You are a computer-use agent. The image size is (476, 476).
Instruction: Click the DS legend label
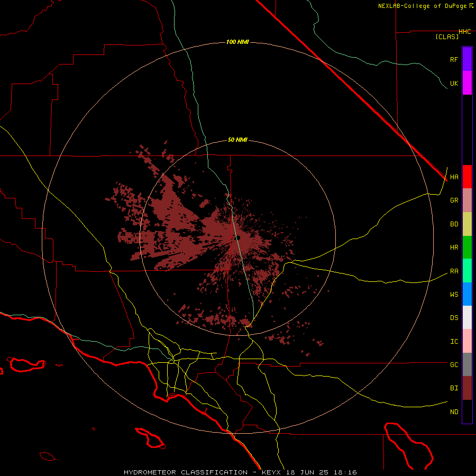tap(454, 318)
